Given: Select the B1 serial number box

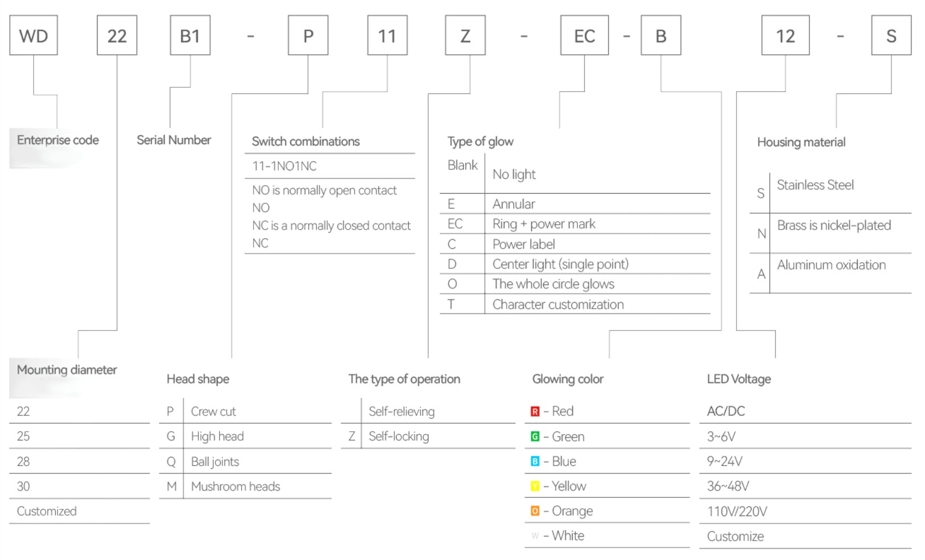Looking at the screenshot, I should pyautogui.click(x=190, y=36).
